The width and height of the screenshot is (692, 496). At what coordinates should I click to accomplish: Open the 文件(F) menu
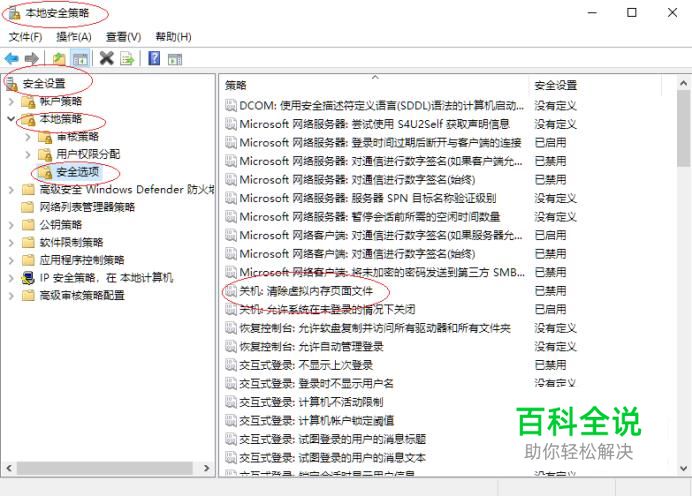point(26,37)
